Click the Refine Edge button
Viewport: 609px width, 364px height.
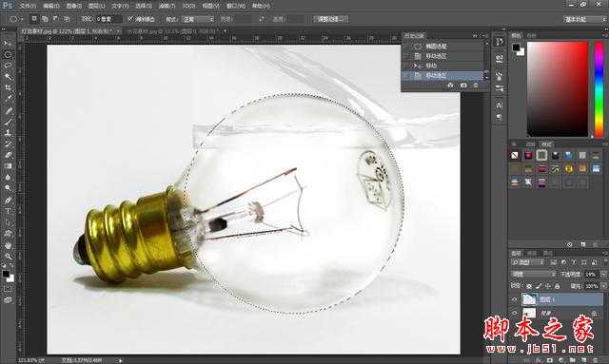[x=330, y=19]
